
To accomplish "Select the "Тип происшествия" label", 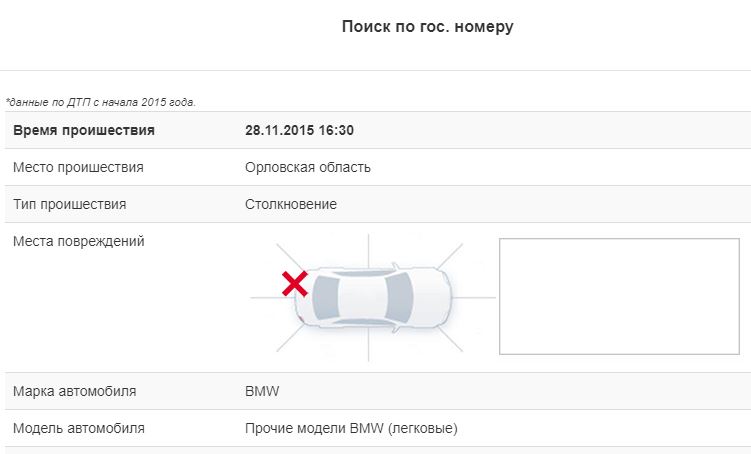I will pyautogui.click(x=70, y=204).
